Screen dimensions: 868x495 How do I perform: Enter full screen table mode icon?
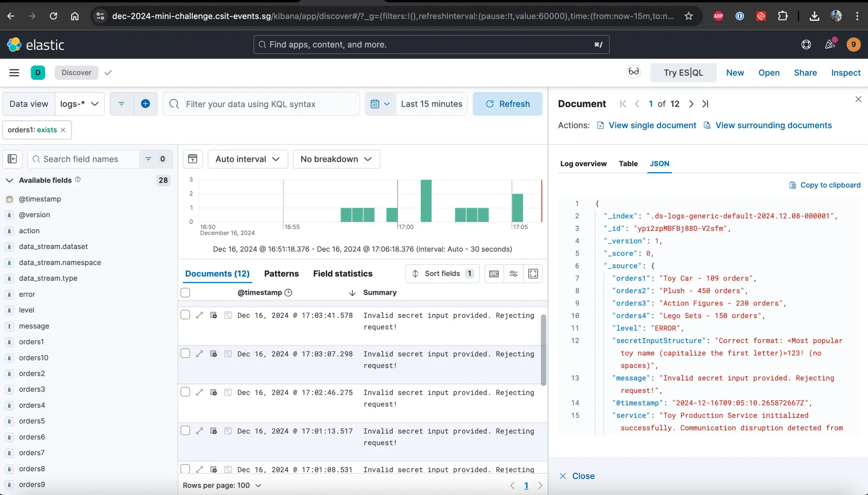coord(533,274)
